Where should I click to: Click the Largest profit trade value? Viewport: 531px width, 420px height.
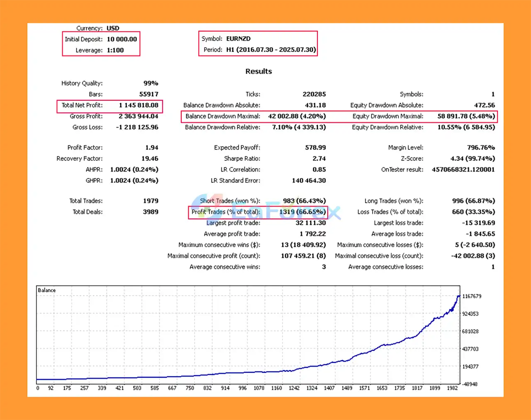(310, 223)
